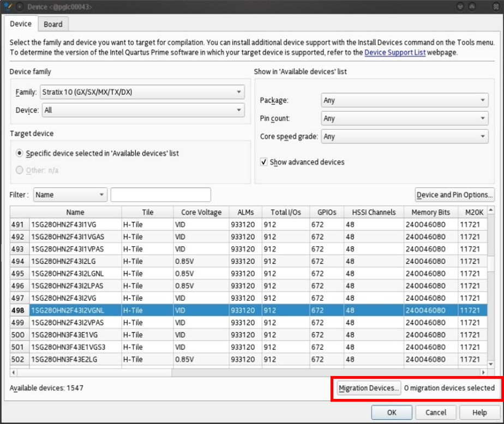Open the Family dropdown for Stratix 10
504x424 pixels.
click(x=142, y=92)
